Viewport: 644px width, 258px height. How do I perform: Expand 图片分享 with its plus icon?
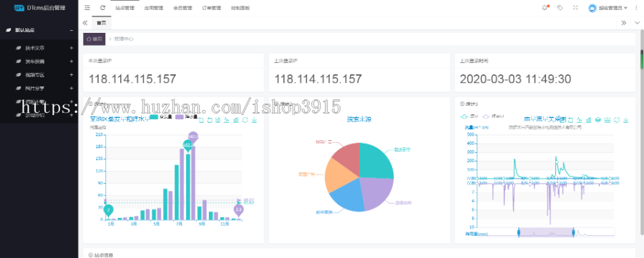coord(72,88)
